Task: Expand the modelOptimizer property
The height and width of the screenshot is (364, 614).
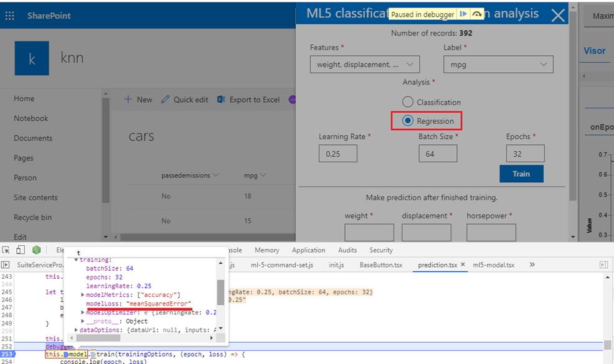Action: coord(83,312)
